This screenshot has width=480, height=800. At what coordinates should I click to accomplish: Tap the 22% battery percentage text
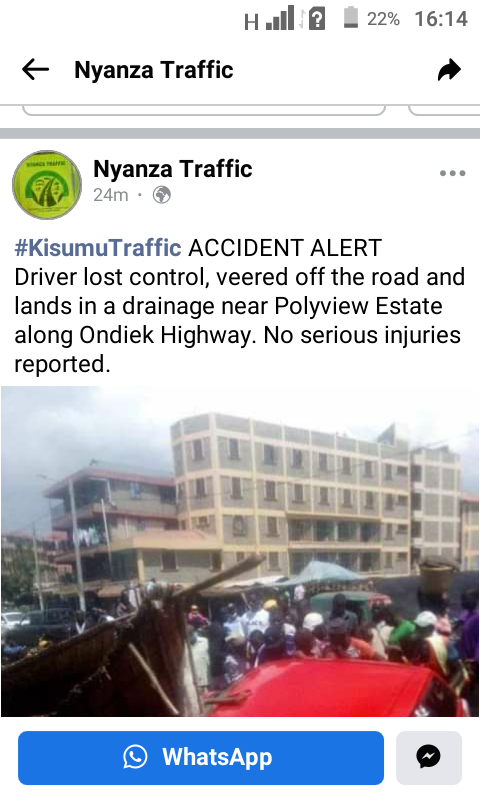point(383,19)
